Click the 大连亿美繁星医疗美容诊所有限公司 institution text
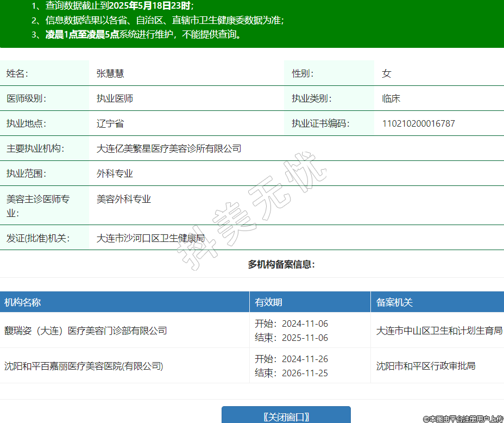 (168, 148)
